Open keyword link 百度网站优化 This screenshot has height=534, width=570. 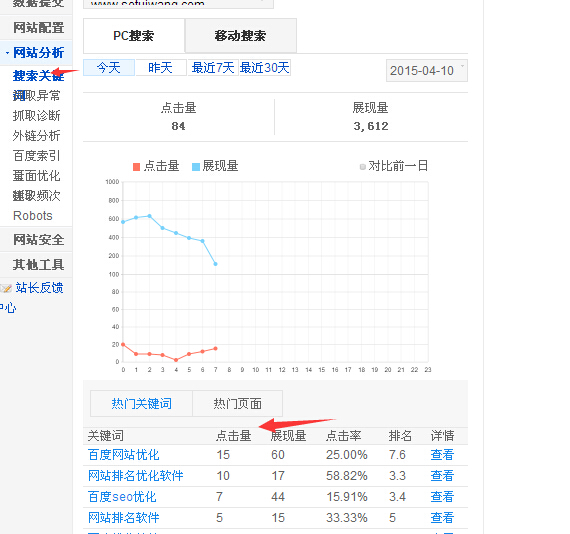pyautogui.click(x=124, y=455)
